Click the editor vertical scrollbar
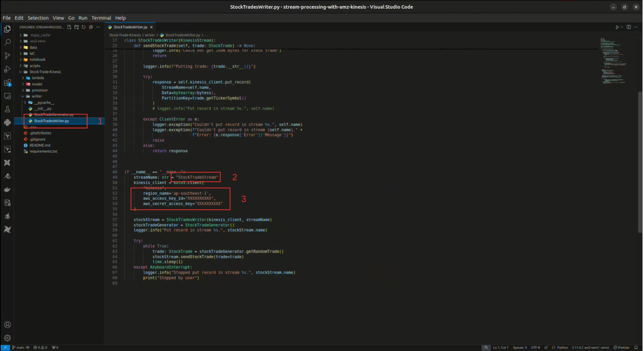Viewport: 644px width, 351px height. click(640, 161)
